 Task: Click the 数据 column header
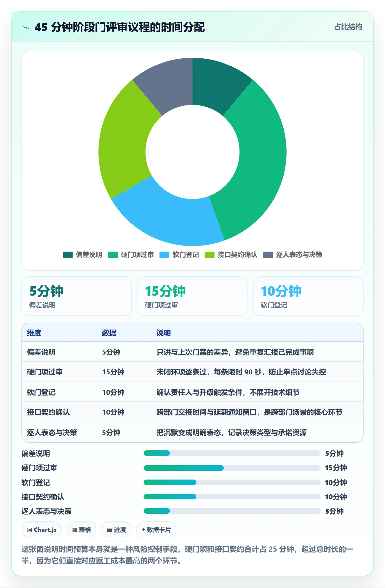click(x=109, y=333)
